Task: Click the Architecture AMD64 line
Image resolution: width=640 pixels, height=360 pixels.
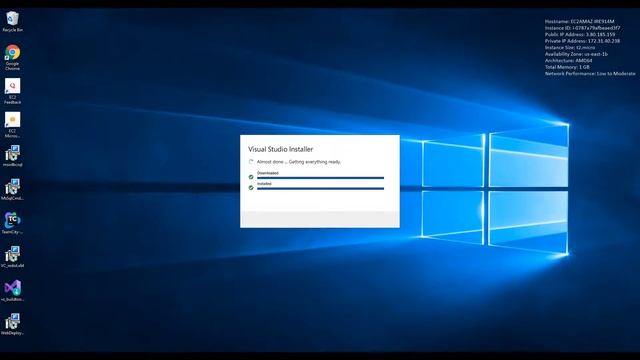Action: pyautogui.click(x=568, y=60)
